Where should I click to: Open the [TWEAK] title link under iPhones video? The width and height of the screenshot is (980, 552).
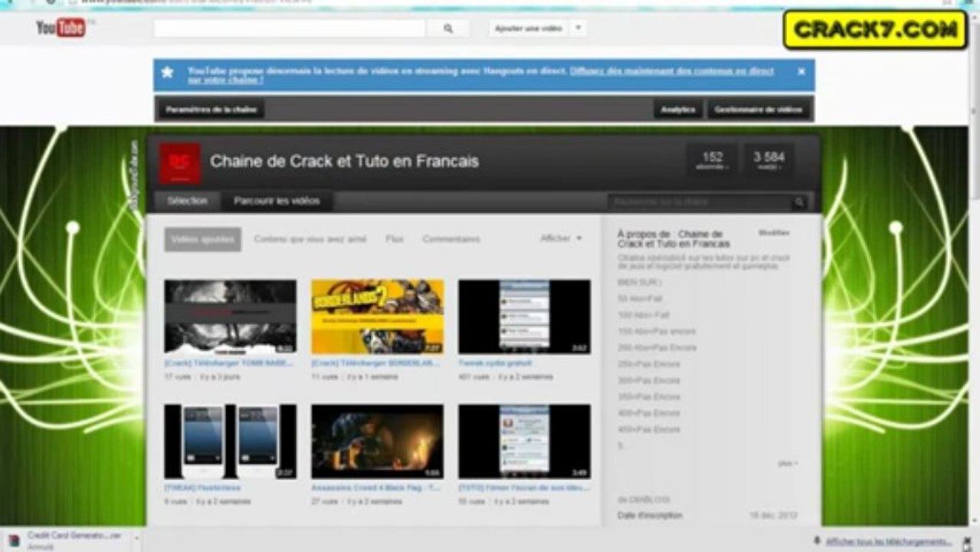coord(202,488)
